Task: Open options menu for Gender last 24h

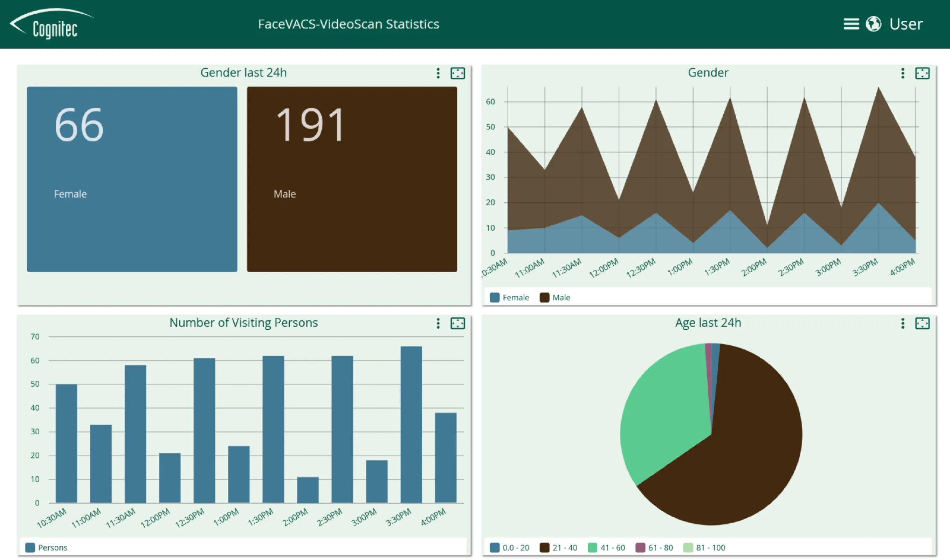Action: point(438,73)
